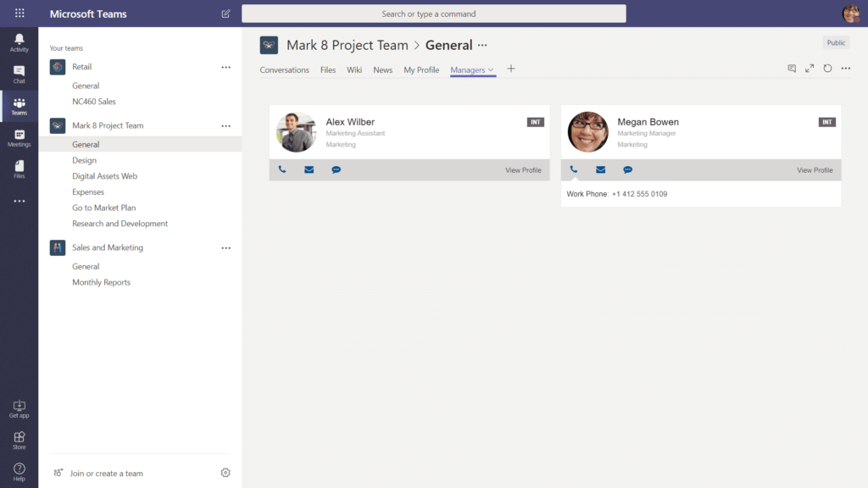Open Help in the sidebar
The image size is (868, 488).
tap(19, 472)
